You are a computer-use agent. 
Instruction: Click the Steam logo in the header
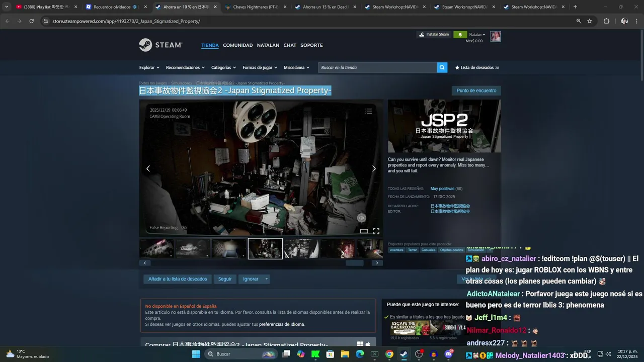click(160, 45)
